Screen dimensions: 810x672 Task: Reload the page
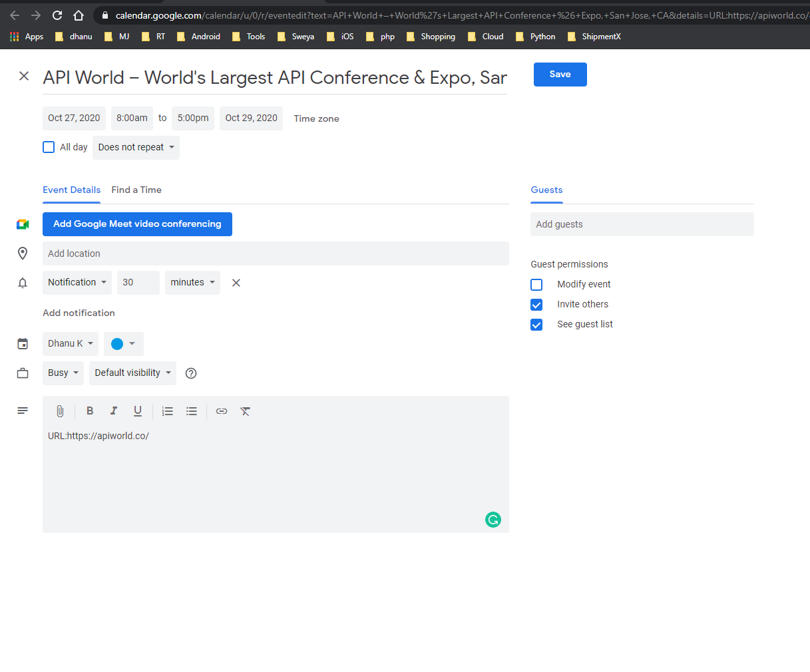(57, 15)
